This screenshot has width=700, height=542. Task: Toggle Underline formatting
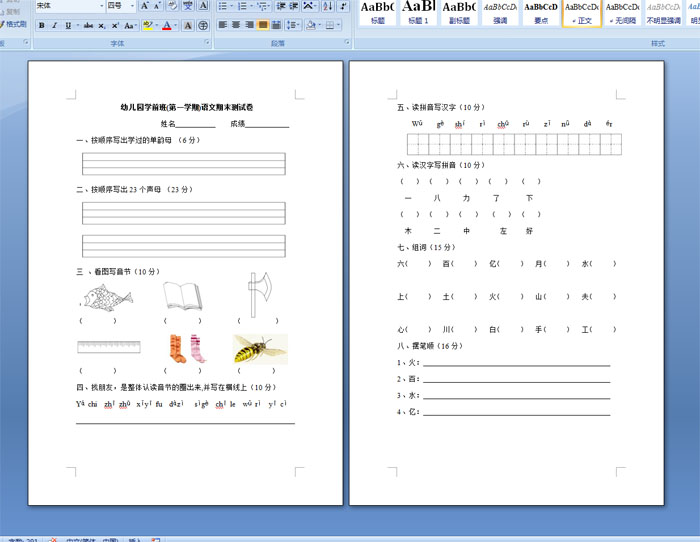coord(68,25)
